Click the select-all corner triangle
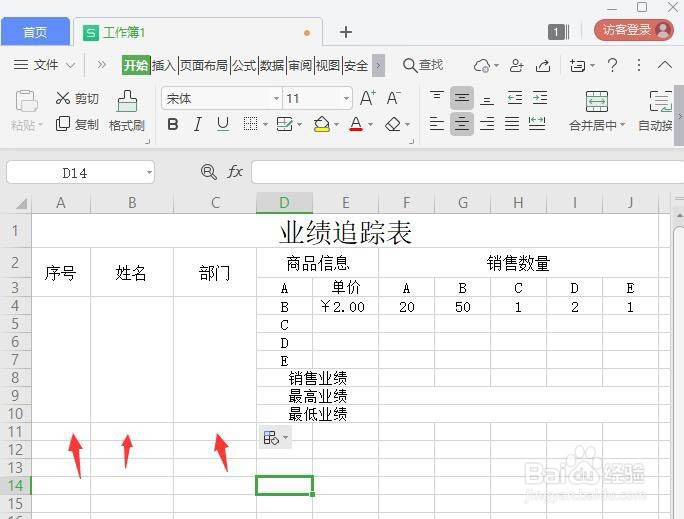Screen dimensions: 684x519 pyautogui.click(x=21, y=203)
